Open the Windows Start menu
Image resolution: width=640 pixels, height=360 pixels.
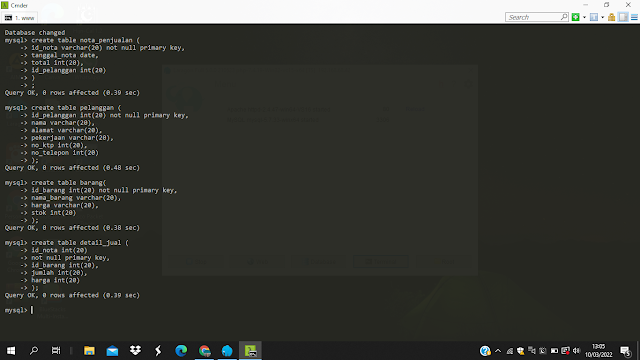pos(11,351)
